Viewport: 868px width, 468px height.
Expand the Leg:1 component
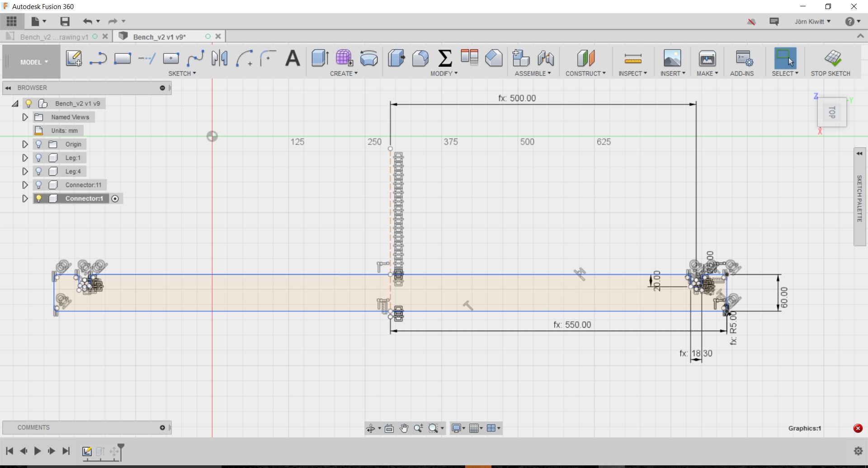point(25,158)
